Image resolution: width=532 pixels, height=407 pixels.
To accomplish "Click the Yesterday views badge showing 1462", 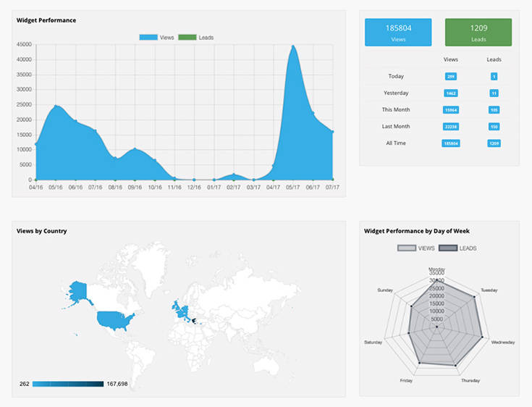I will click(451, 93).
